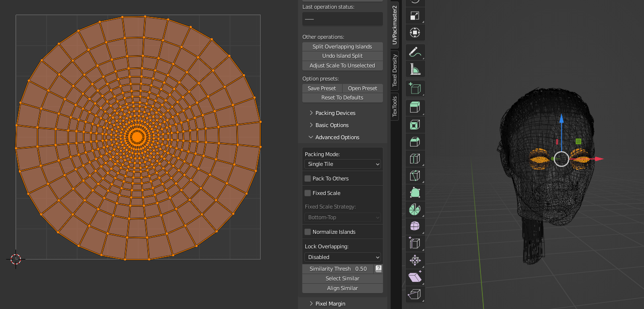Enable the Pack To Others checkbox
The image size is (644, 309).
pos(308,179)
